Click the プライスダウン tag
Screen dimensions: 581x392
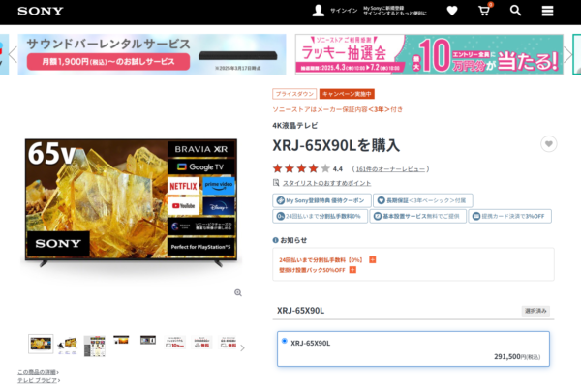click(294, 94)
